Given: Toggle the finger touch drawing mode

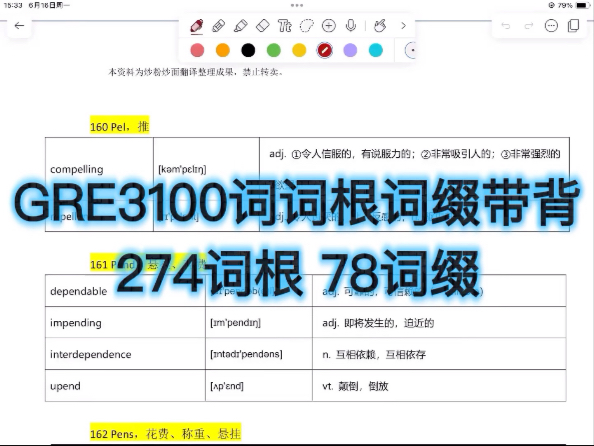Looking at the screenshot, I should (380, 26).
